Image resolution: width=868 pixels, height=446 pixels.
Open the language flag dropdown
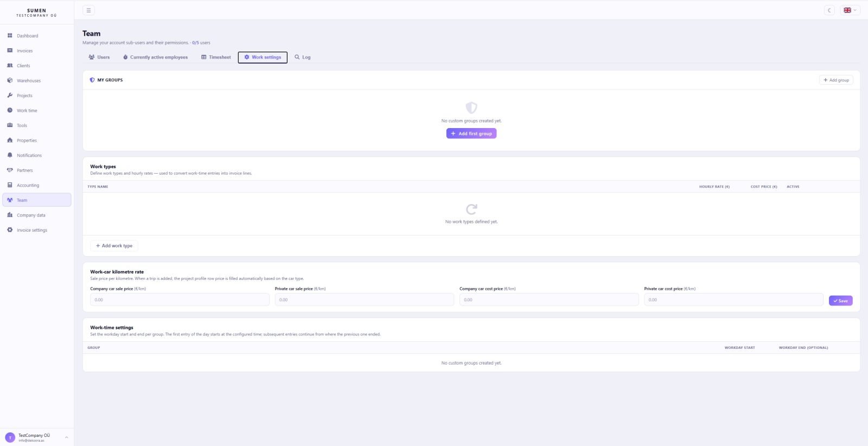pyautogui.click(x=850, y=10)
